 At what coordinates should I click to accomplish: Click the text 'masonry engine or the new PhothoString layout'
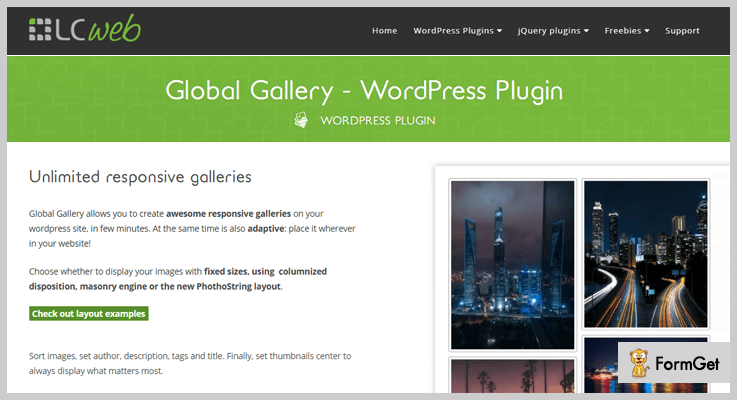180,286
